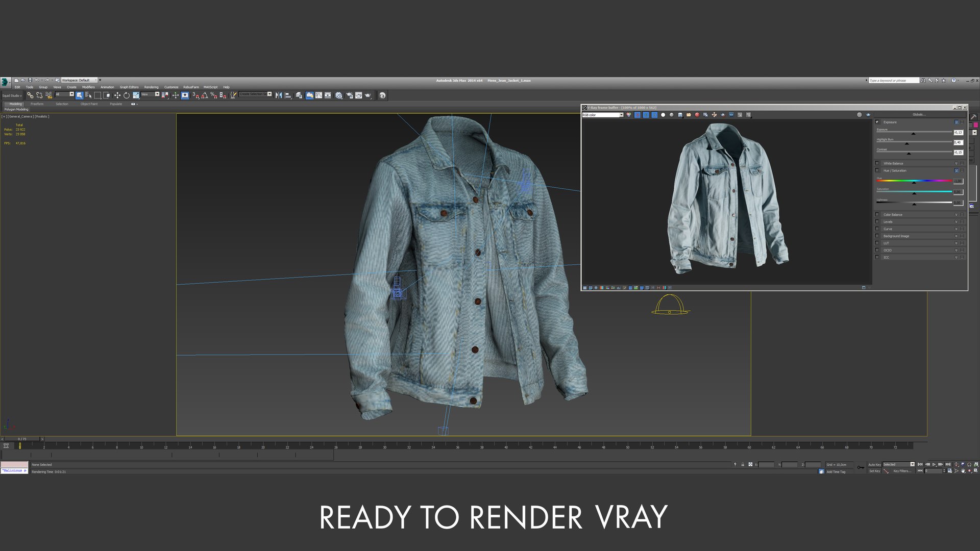Expand the Levels section chevron
The image size is (980, 551).
point(956,221)
